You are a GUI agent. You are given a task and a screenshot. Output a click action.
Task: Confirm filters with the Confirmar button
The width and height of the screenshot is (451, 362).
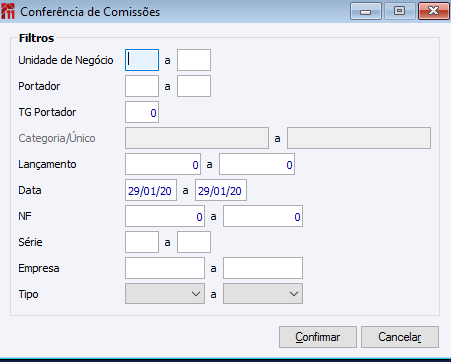pyautogui.click(x=318, y=337)
